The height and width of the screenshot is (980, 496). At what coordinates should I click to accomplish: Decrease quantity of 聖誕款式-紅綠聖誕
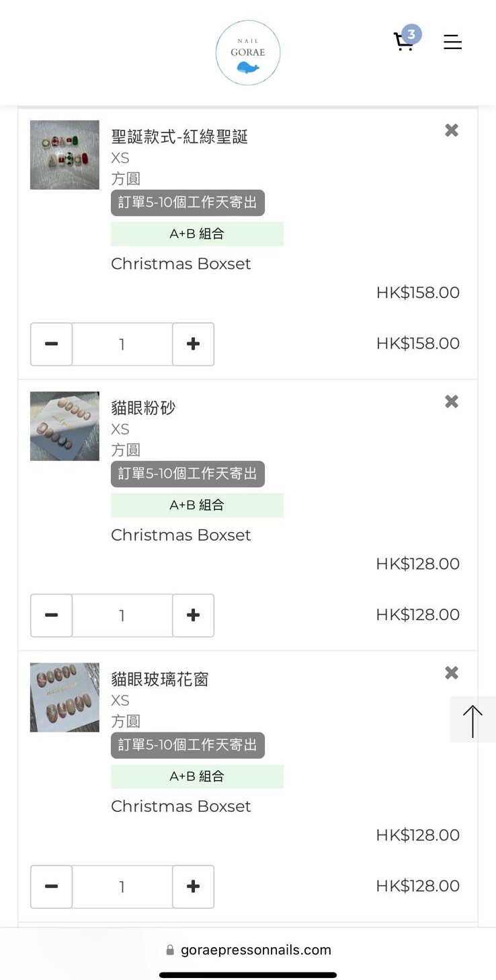[51, 344]
